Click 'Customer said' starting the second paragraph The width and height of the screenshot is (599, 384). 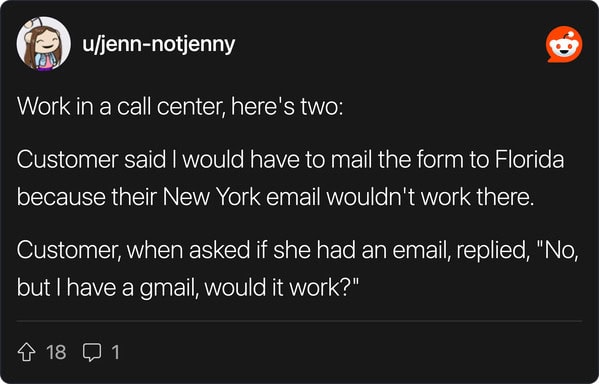[x=92, y=159]
